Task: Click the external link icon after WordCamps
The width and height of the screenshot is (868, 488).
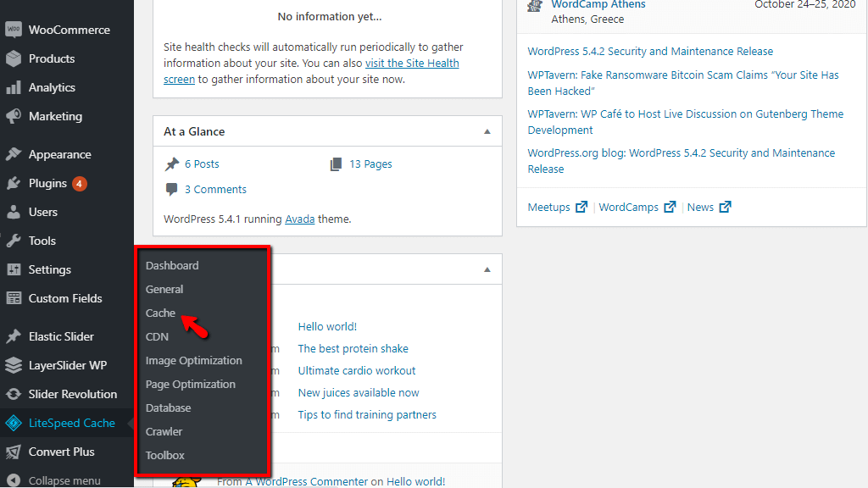Action: click(670, 207)
